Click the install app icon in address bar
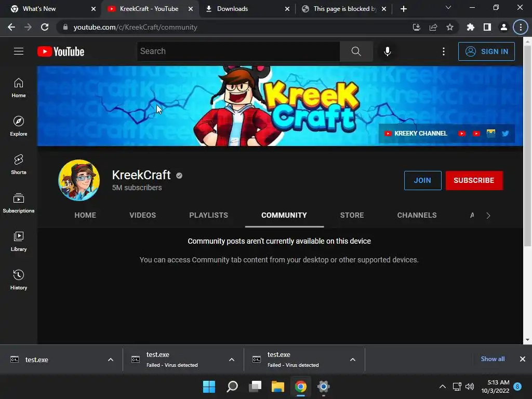This screenshot has width=532, height=399. [x=417, y=27]
